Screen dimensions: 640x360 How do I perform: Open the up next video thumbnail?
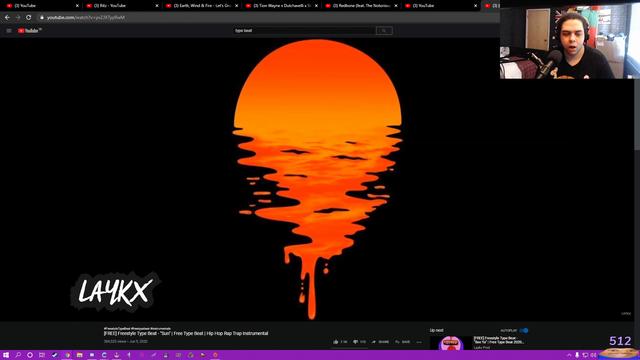tap(451, 343)
